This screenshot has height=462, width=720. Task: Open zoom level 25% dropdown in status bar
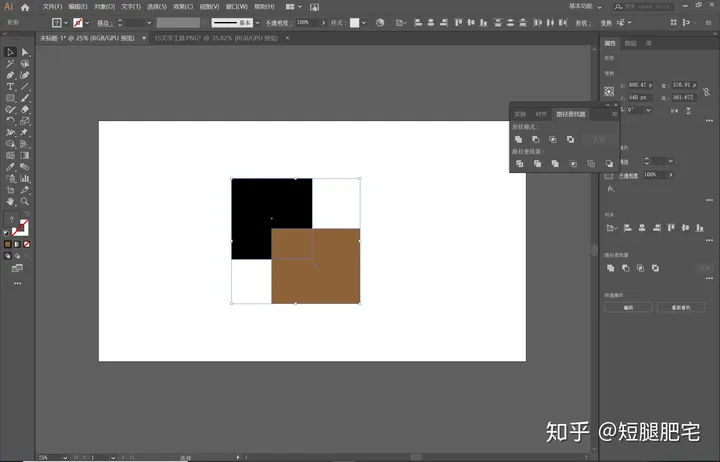coord(65,457)
